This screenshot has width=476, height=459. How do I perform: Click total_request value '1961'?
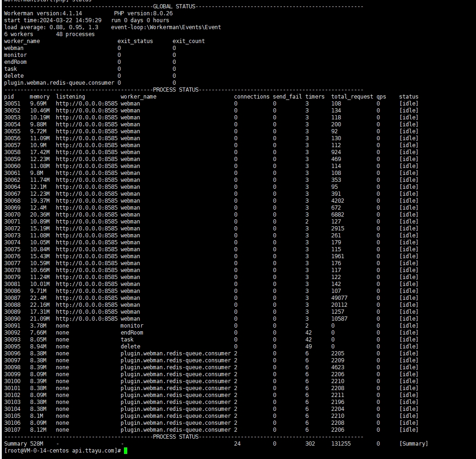coord(338,256)
